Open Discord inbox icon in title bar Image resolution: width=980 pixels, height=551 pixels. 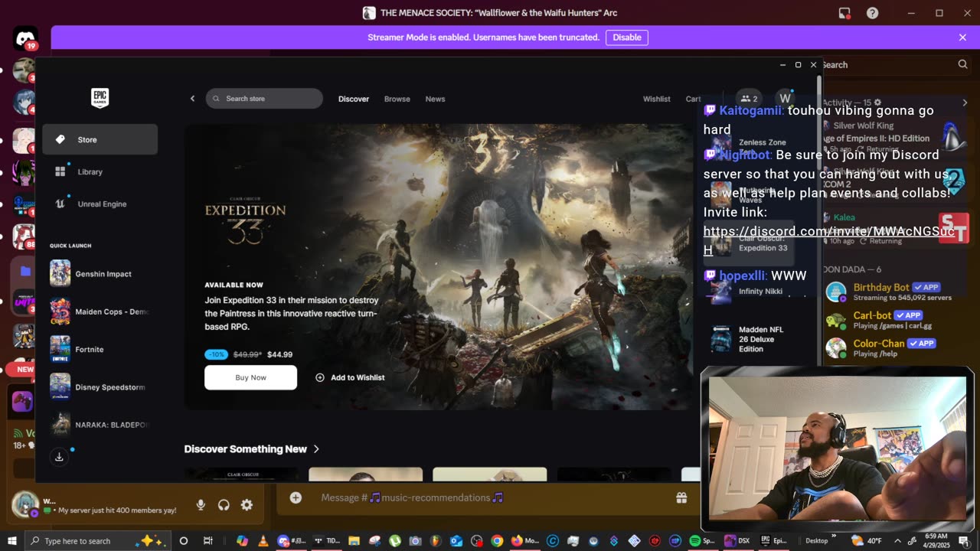[x=844, y=13]
